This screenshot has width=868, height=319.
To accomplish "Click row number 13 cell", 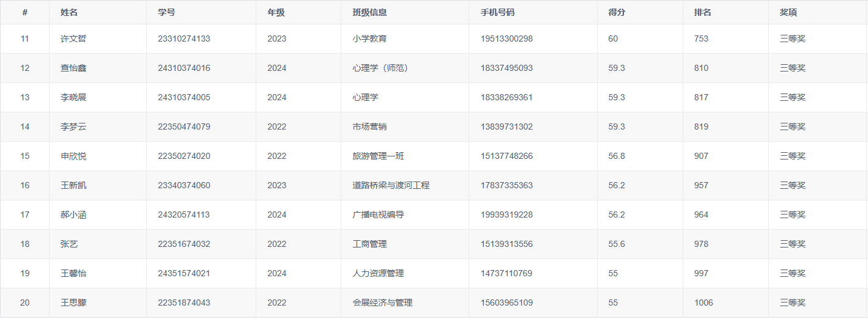I will pyautogui.click(x=25, y=97).
